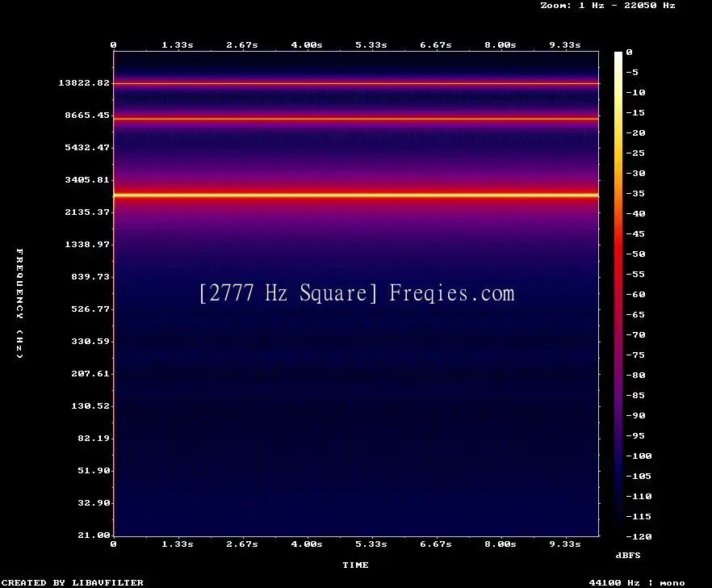
Task: Select the -15 dBFS scale label
Action: click(x=635, y=113)
